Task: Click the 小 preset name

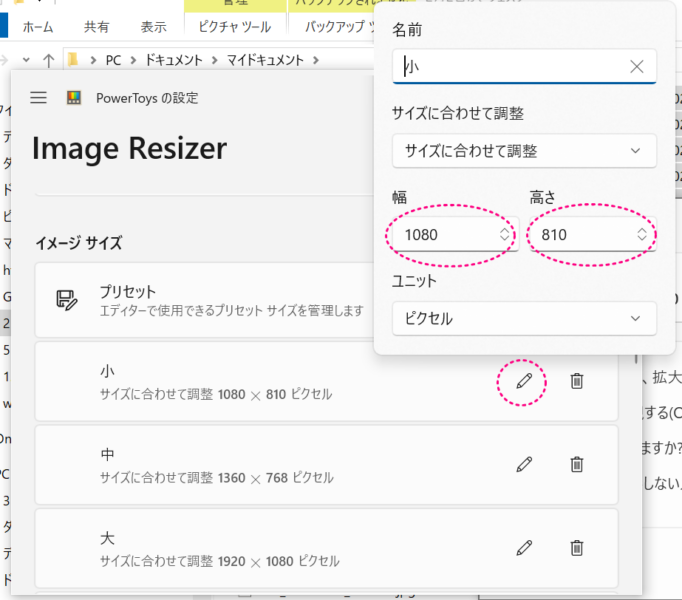Action: pyautogui.click(x=107, y=372)
